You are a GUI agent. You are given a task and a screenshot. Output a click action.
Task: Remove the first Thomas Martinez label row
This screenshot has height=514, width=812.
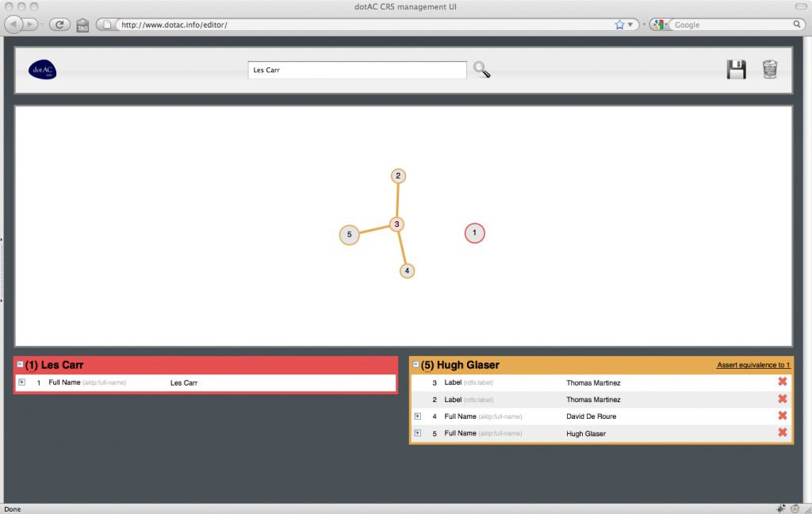pyautogui.click(x=782, y=382)
